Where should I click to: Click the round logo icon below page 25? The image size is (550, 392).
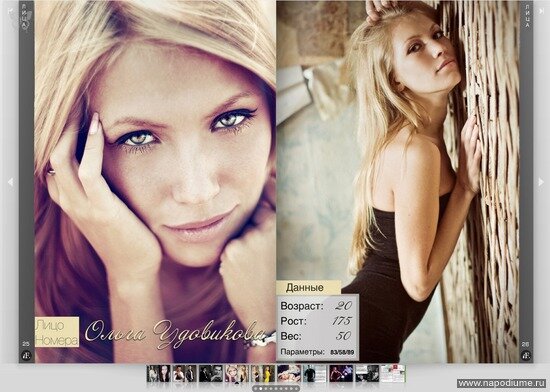click(x=26, y=356)
